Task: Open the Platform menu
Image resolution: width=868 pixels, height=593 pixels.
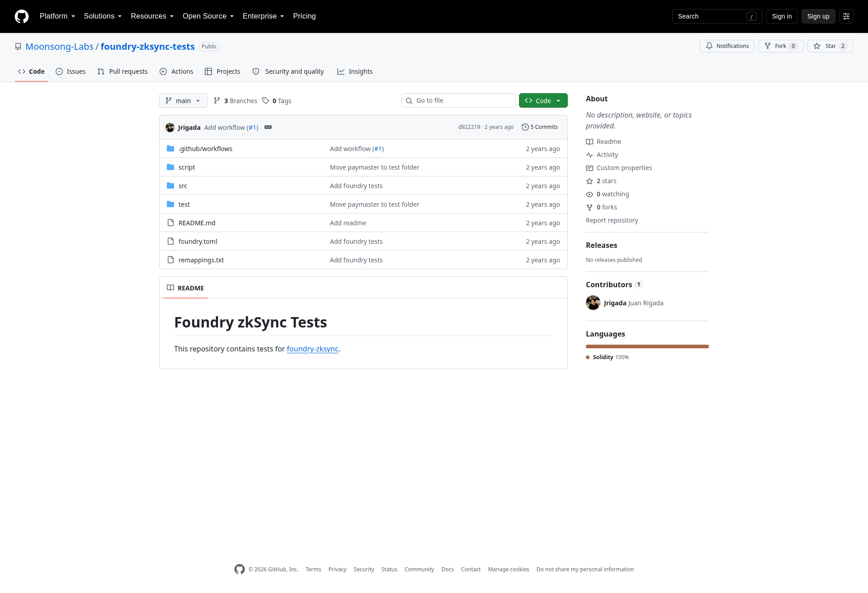Action: coord(57,16)
